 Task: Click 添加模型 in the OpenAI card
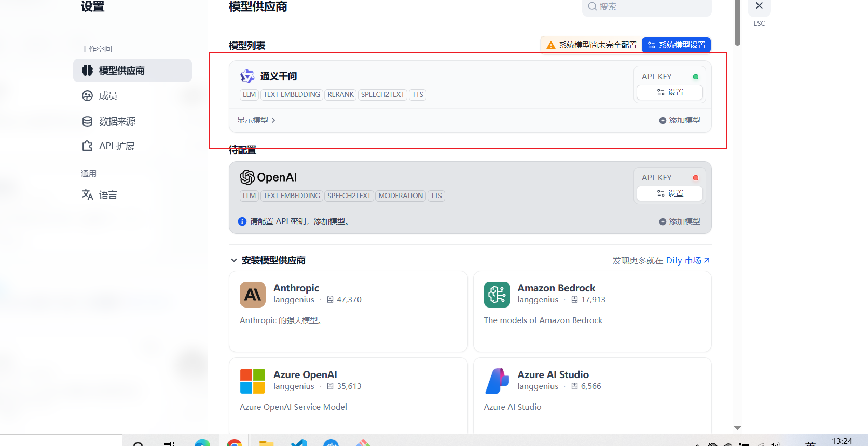[x=680, y=221]
